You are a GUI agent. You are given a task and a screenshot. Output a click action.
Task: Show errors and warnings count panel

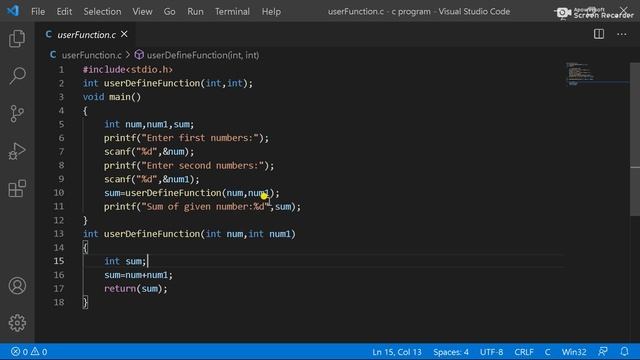pyautogui.click(x=29, y=351)
